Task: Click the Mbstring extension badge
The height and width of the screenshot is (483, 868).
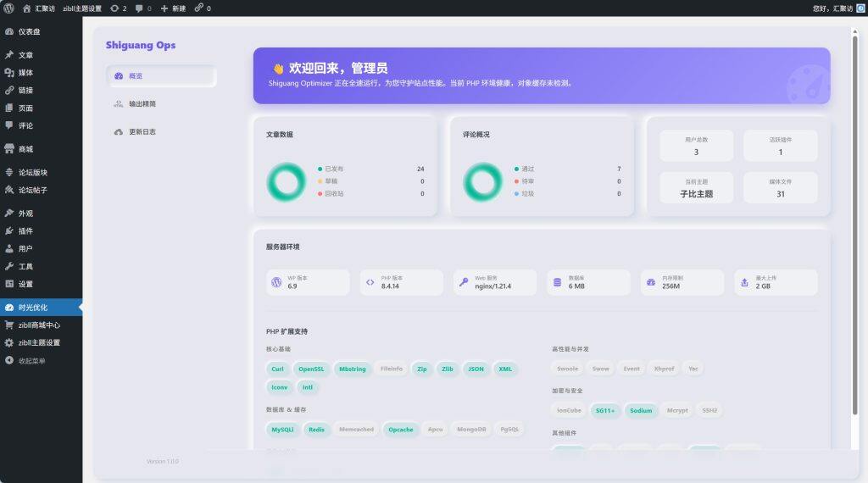Action: point(353,369)
